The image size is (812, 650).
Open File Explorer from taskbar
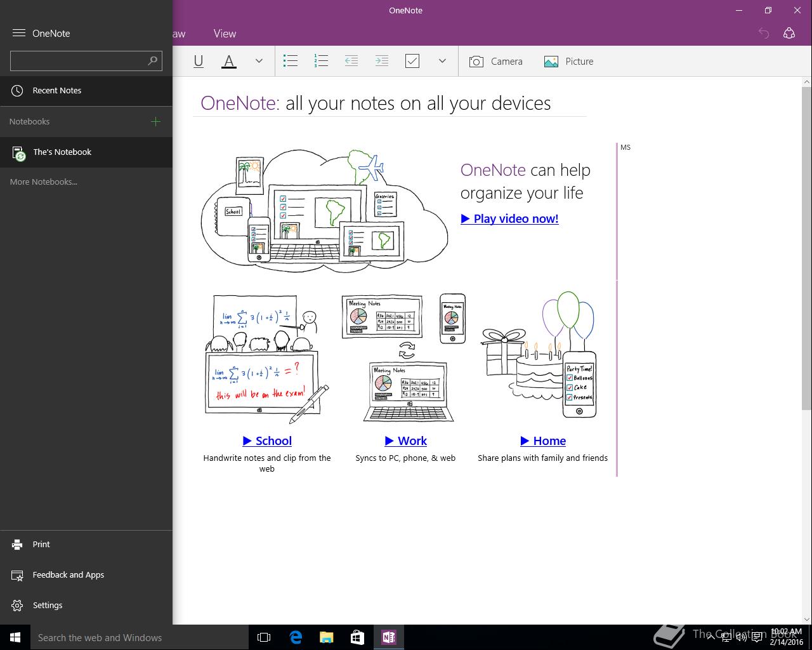tap(327, 637)
